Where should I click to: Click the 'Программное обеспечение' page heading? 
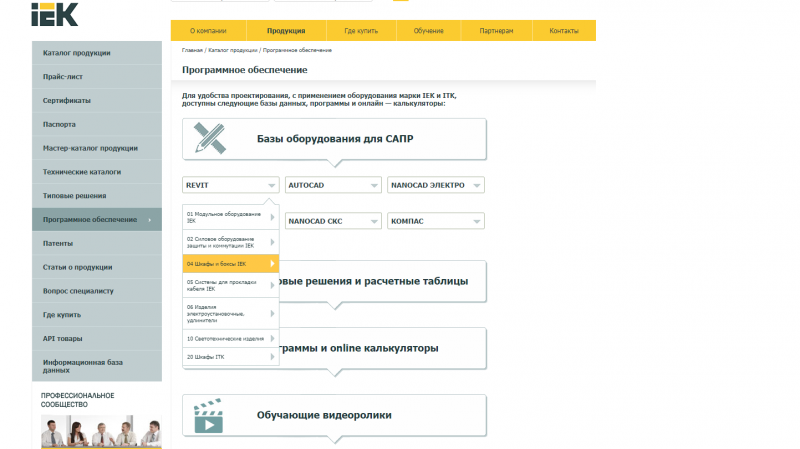[244, 70]
